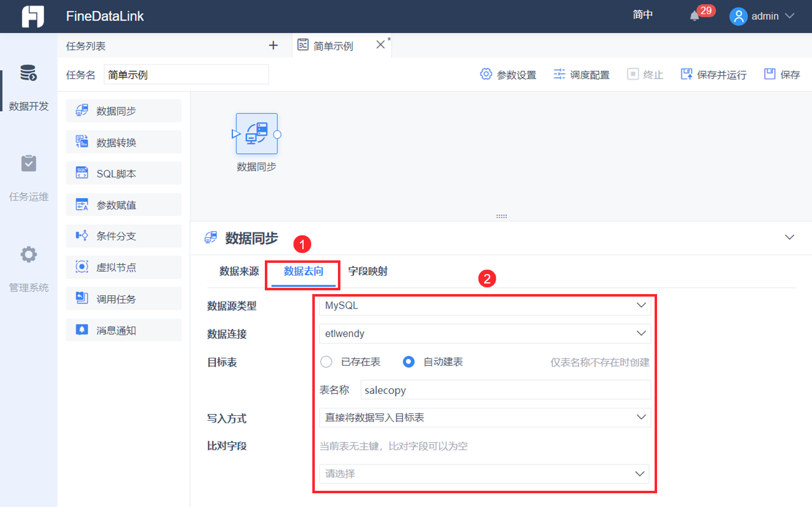The image size is (812, 507).
Task: Close the 简单示例 tab
Action: pos(380,45)
